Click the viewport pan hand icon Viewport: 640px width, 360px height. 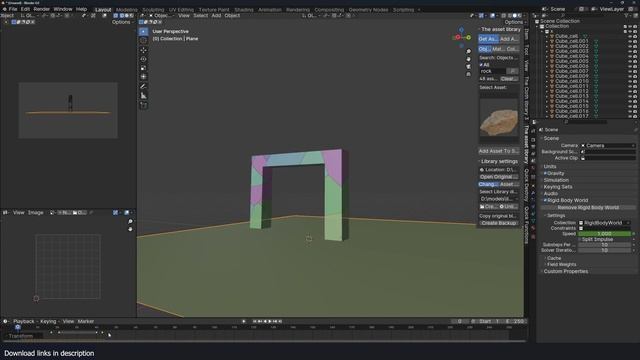(x=468, y=59)
